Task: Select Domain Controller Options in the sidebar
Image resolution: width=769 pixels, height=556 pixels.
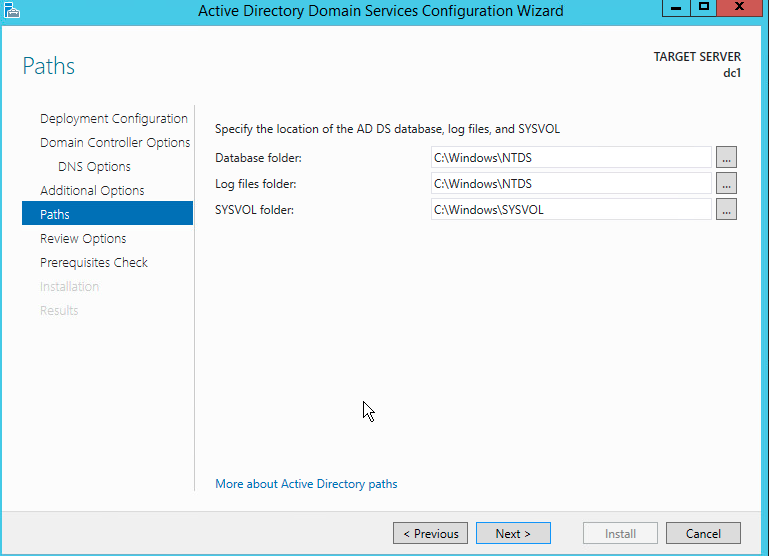Action: [114, 142]
